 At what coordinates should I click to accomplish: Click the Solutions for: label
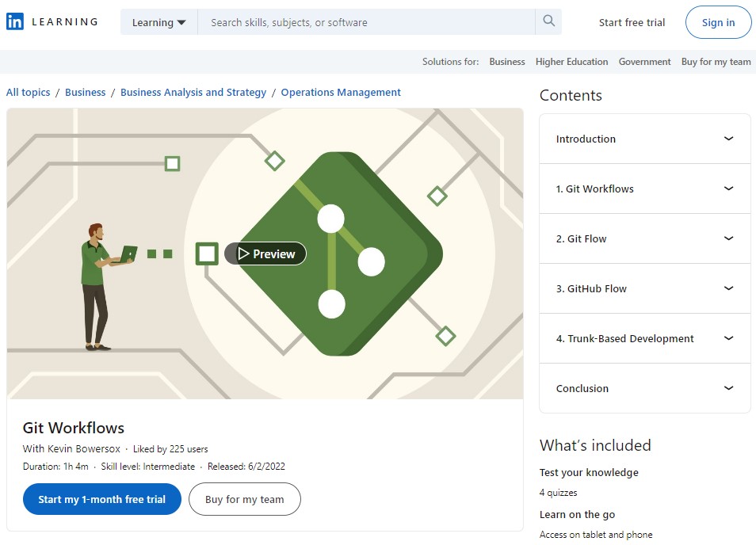click(450, 62)
